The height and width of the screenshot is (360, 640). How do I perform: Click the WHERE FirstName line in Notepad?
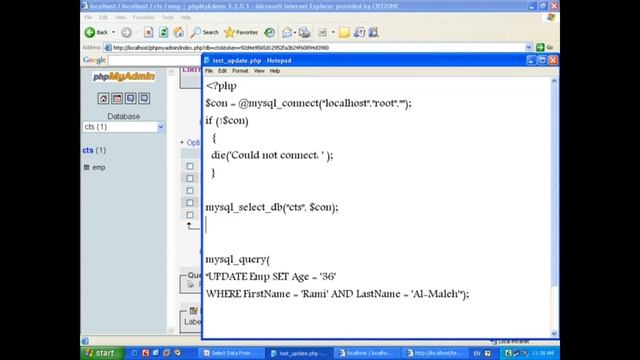(x=338, y=294)
